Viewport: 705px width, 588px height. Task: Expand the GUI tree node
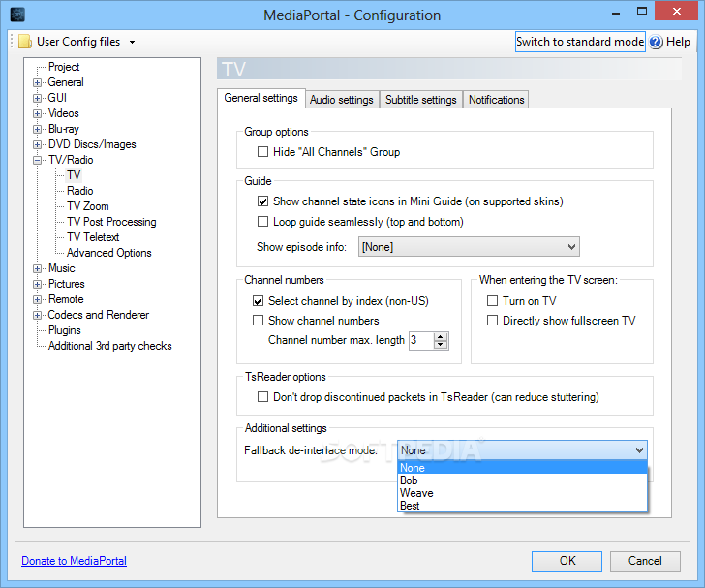(38, 98)
